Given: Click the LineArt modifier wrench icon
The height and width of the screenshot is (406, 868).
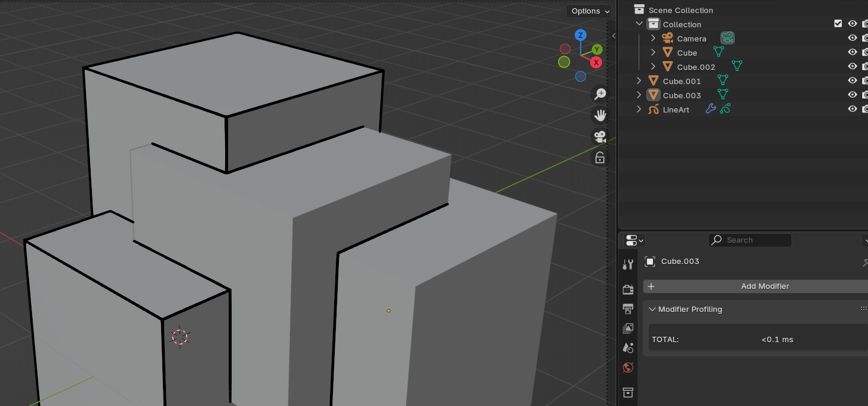Looking at the screenshot, I should pos(710,109).
